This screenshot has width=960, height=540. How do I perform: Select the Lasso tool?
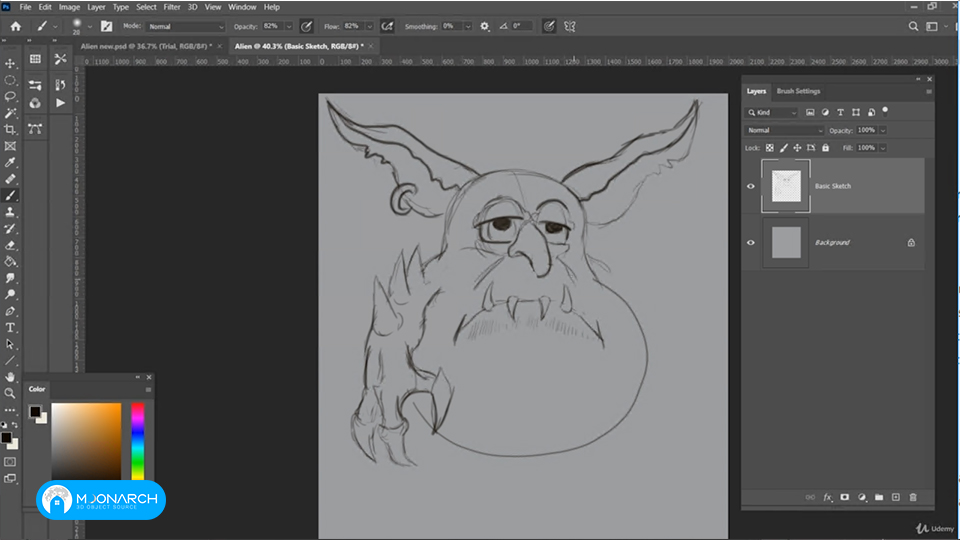pyautogui.click(x=10, y=97)
